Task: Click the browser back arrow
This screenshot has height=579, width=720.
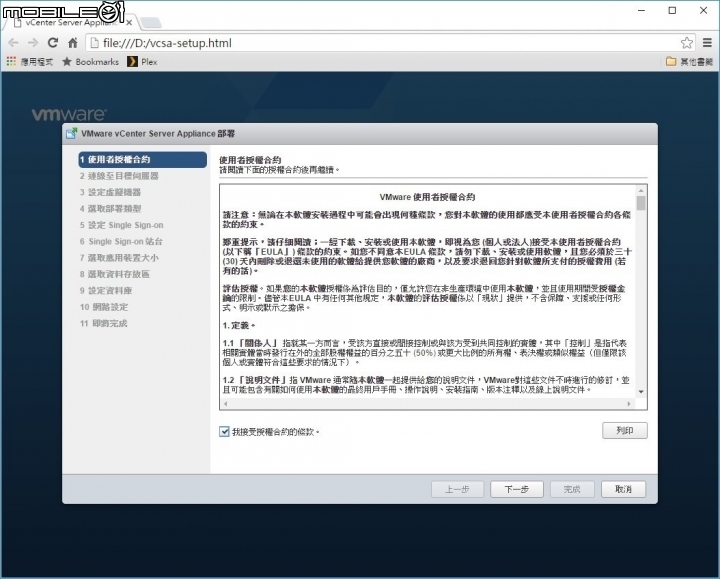Action: click(13, 43)
